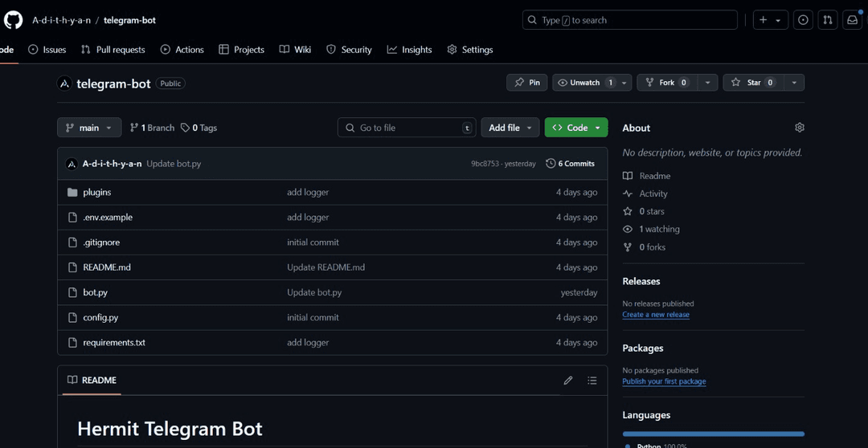Screen dimensions: 868x448
Task: Expand the Fork dropdown arrow
Action: [707, 83]
